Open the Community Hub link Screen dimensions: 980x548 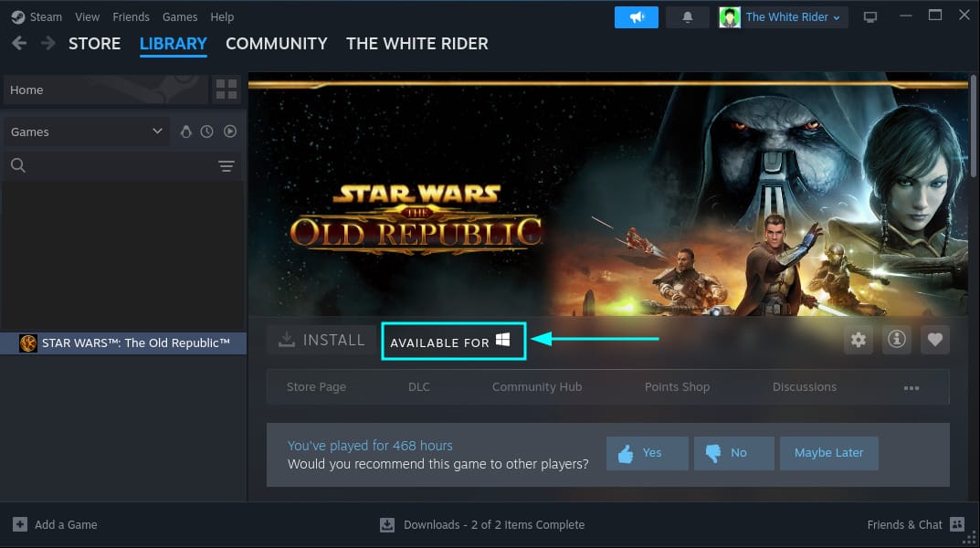click(537, 386)
